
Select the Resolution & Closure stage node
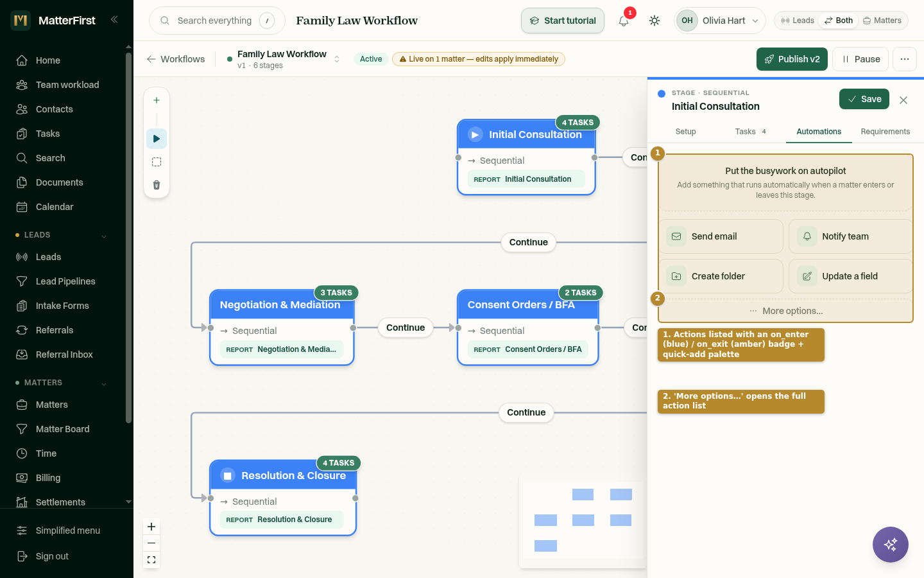click(283, 498)
